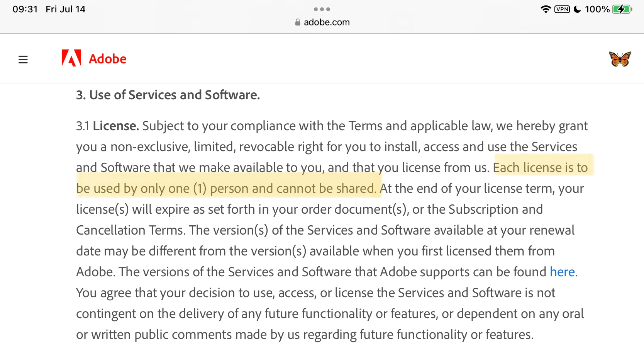
Task: Tap the VPN status indicator
Action: [x=562, y=9]
